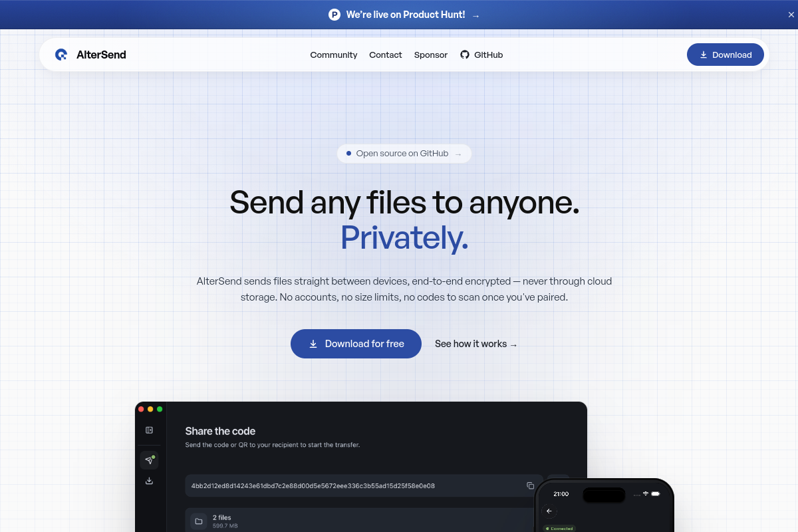
Task: Click the 'Open source on GitHub' pill
Action: coord(404,154)
